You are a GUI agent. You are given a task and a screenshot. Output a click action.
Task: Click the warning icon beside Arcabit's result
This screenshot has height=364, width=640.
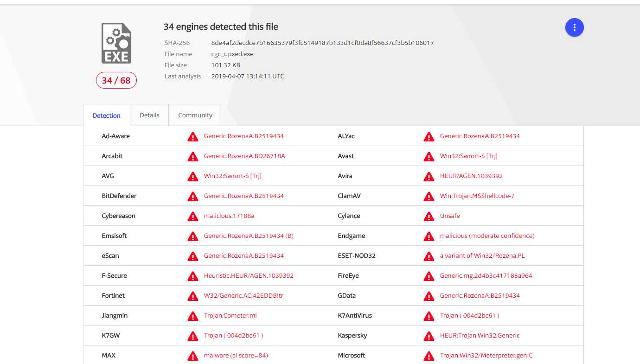tap(193, 156)
